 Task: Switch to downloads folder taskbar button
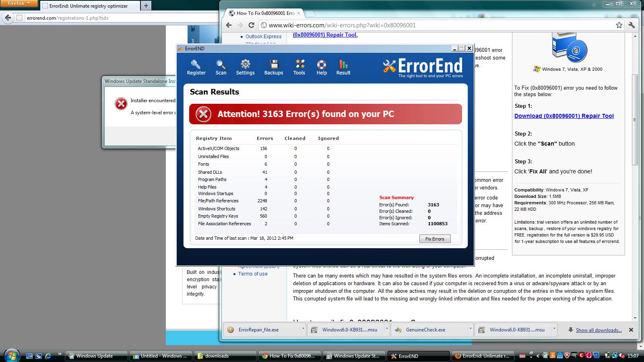[x=225, y=356]
